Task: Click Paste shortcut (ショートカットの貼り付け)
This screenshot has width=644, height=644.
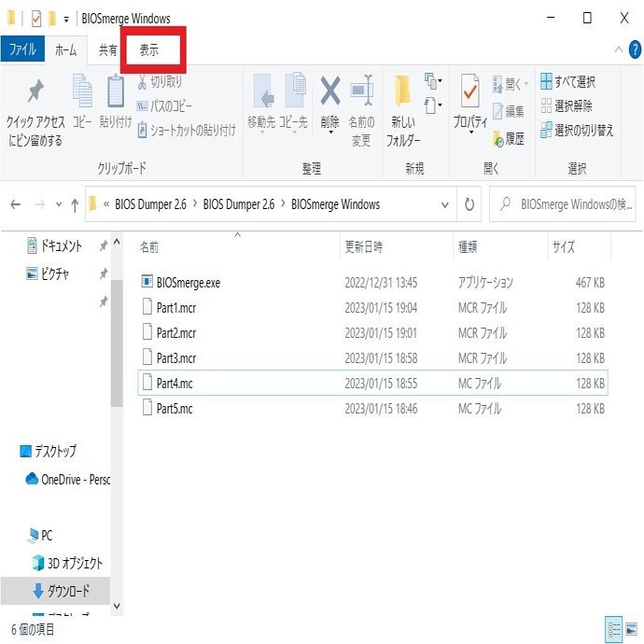Action: coord(187,130)
